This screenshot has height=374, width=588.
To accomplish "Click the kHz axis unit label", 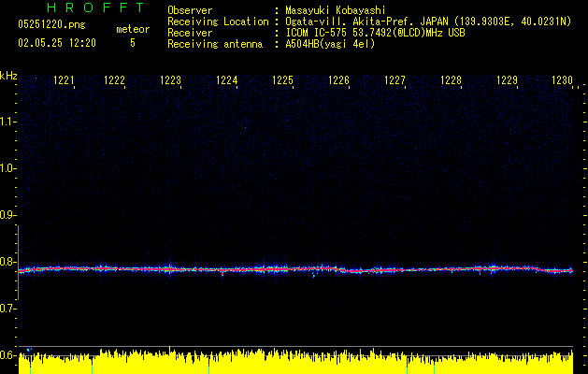I will pyautogui.click(x=8, y=75).
